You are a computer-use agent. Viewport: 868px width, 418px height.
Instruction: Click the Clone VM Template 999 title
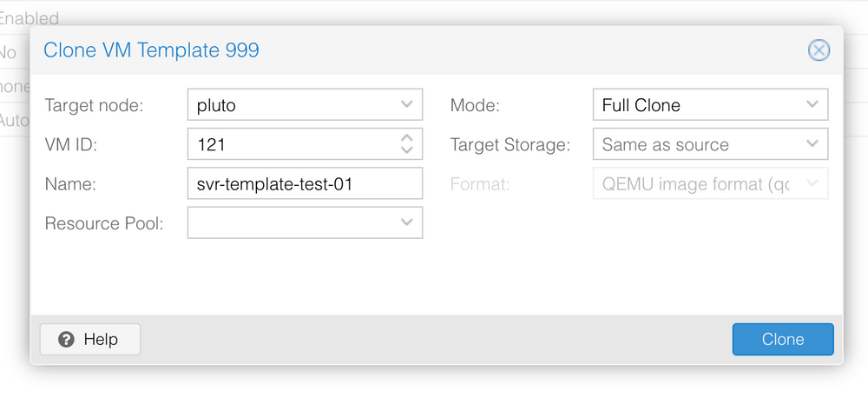151,50
